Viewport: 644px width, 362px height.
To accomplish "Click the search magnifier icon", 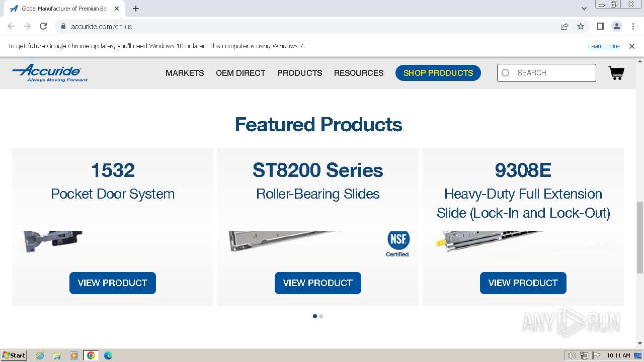I will [x=506, y=73].
